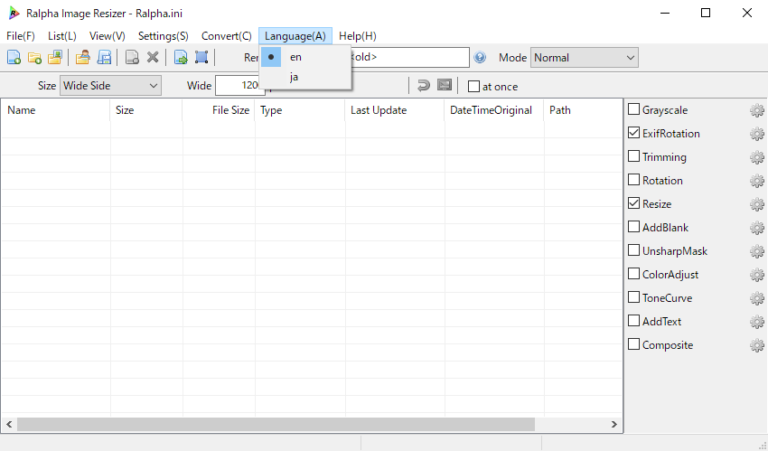Viewport: 768px width, 451px height.
Task: Open Grayscale settings gear icon
Action: coord(757,110)
